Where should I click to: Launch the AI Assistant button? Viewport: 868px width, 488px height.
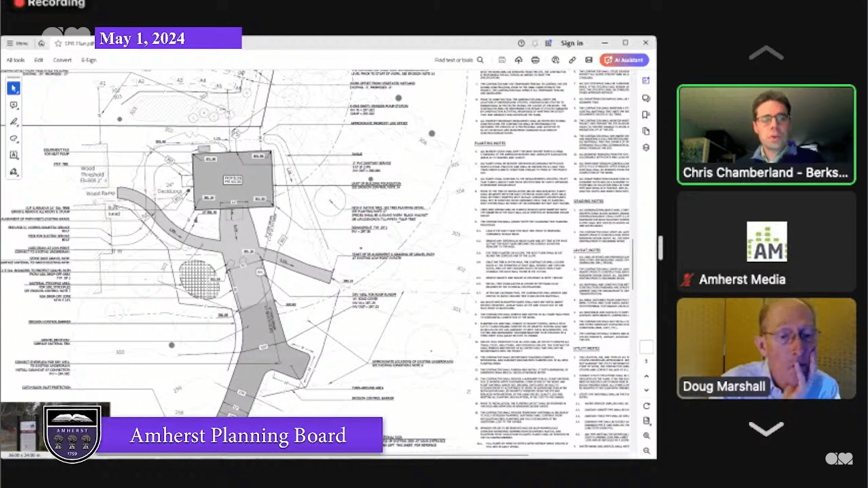click(624, 60)
